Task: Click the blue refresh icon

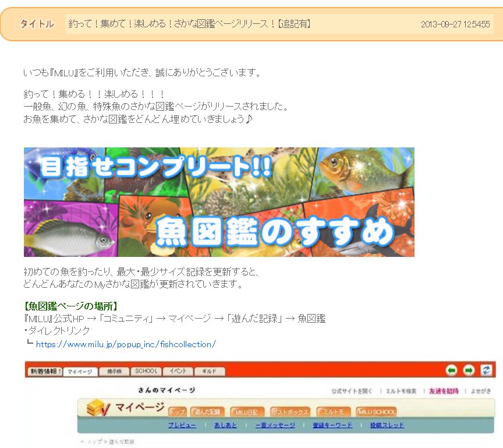Action: pyautogui.click(x=486, y=371)
